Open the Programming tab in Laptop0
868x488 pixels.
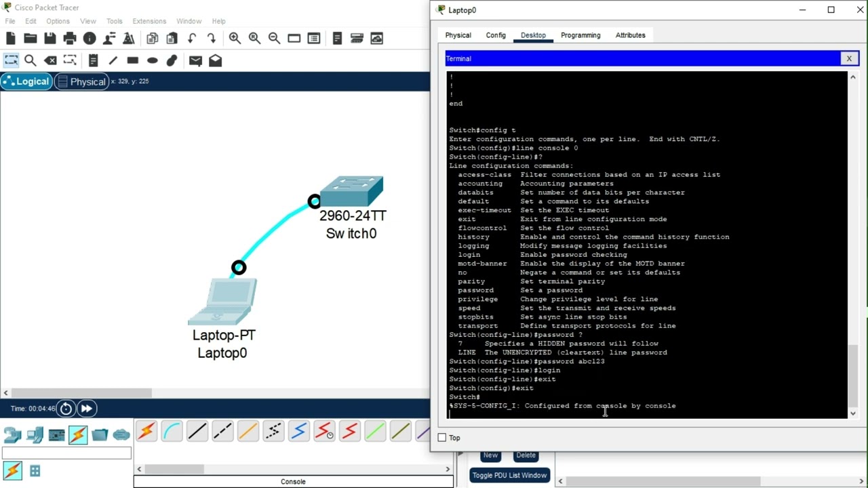(580, 35)
